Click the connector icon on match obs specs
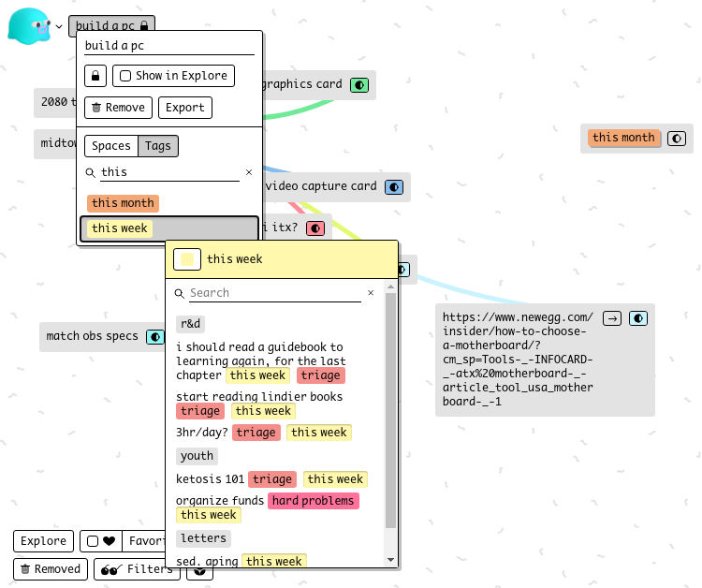Viewport: 702px width, 588px height. point(154,337)
